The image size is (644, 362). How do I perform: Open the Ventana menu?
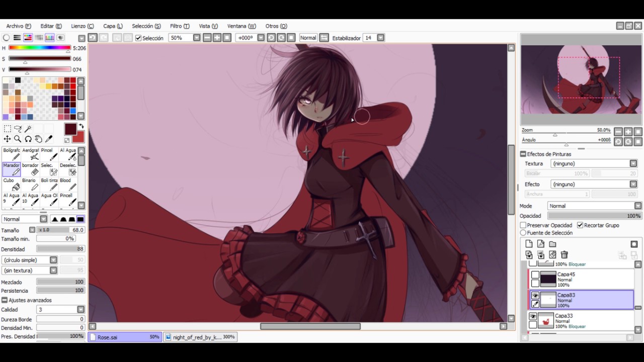pyautogui.click(x=242, y=26)
